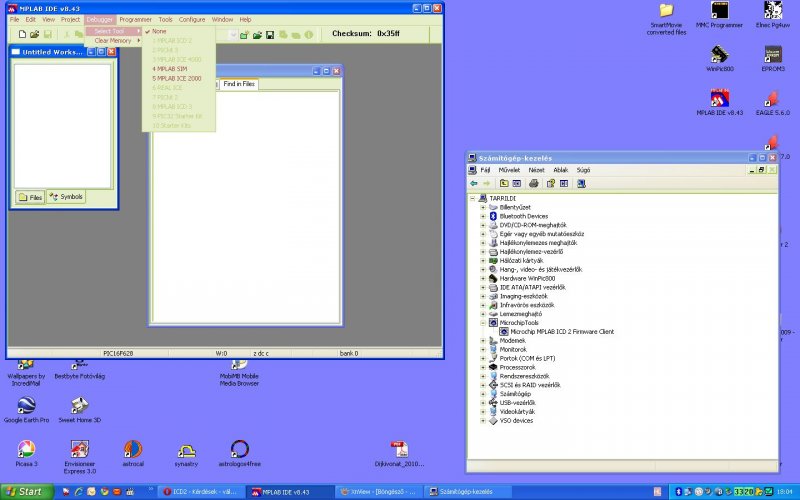Image resolution: width=800 pixels, height=500 pixels.
Task: Switch to the Find in Files tab
Action: click(239, 84)
